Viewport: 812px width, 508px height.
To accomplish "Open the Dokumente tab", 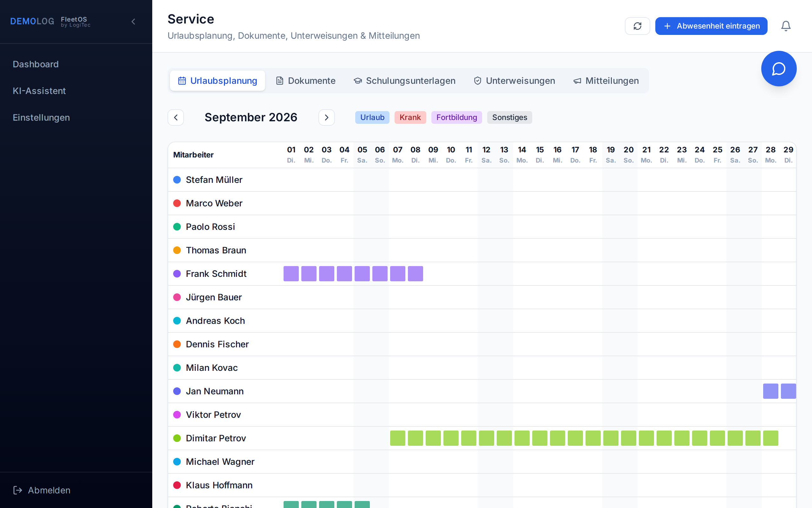I will [x=306, y=81].
